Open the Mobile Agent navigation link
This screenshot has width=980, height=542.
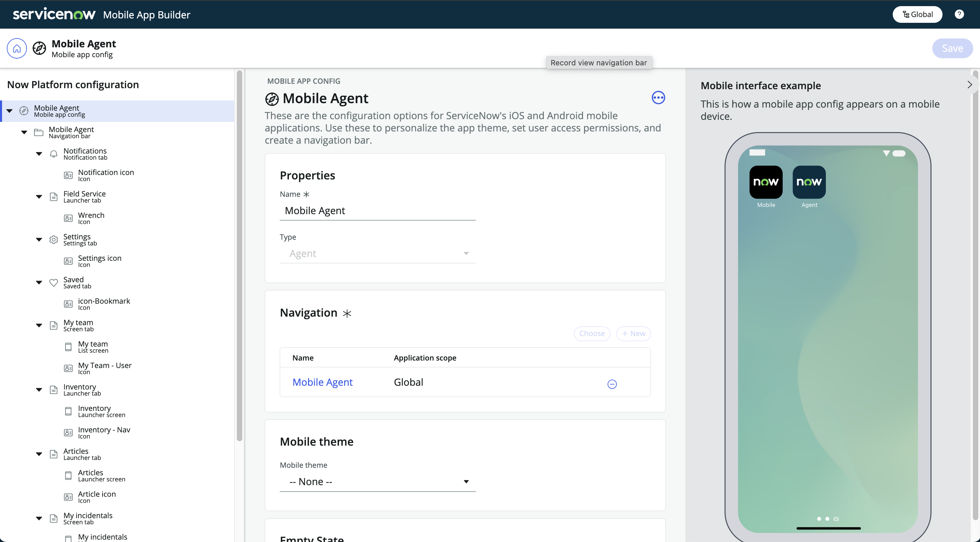tap(322, 382)
